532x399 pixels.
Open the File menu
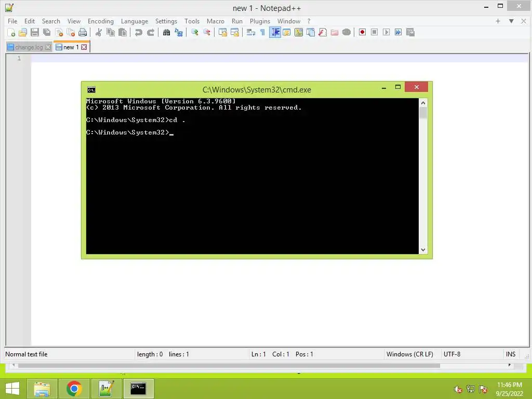[12, 21]
